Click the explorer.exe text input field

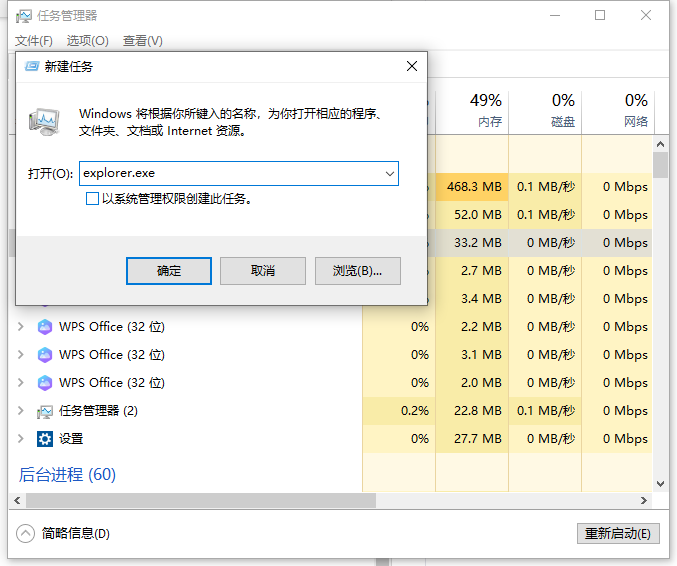pyautogui.click(x=230, y=173)
